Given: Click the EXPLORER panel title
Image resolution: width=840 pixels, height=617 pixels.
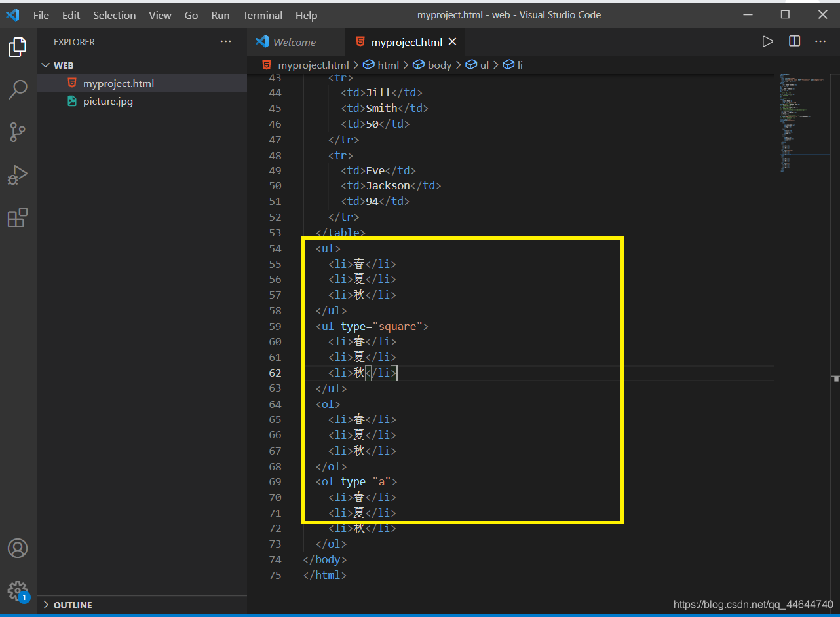Looking at the screenshot, I should tap(74, 42).
